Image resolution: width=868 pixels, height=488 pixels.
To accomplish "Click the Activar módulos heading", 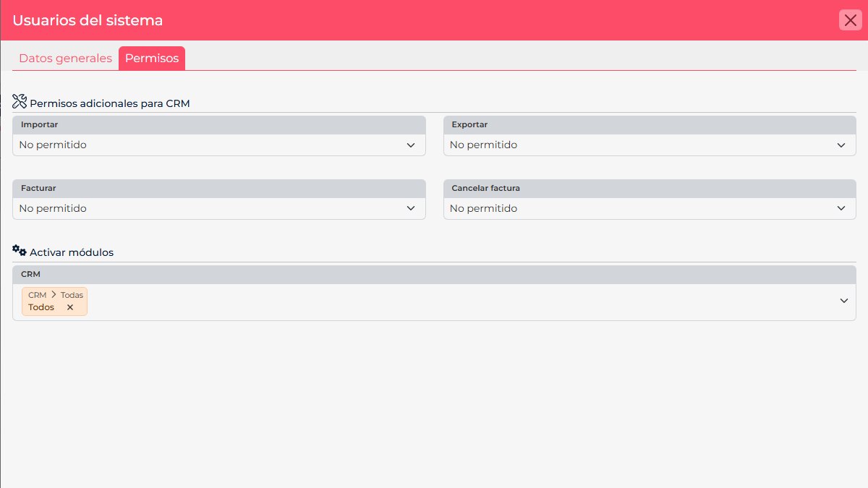I will tap(72, 252).
